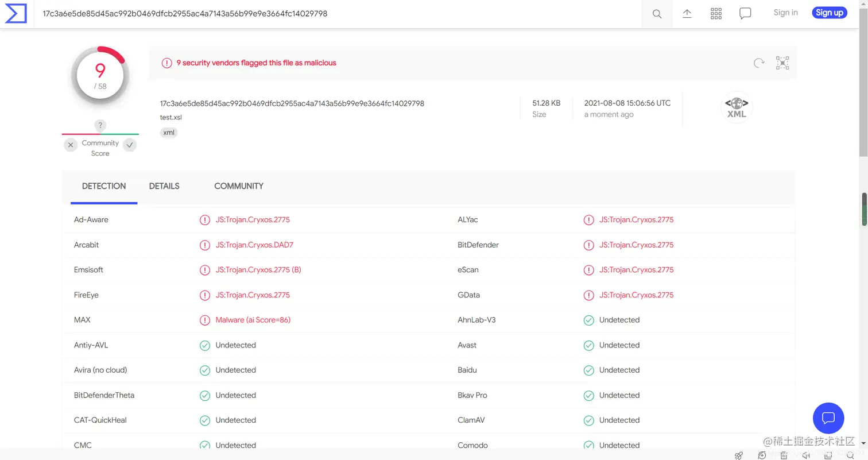
Task: Click the upload file icon
Action: coord(687,14)
